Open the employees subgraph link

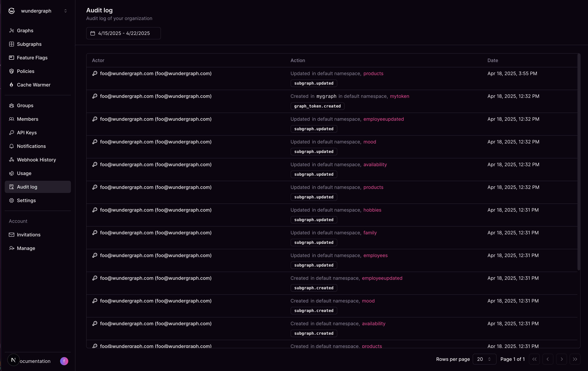coord(375,255)
